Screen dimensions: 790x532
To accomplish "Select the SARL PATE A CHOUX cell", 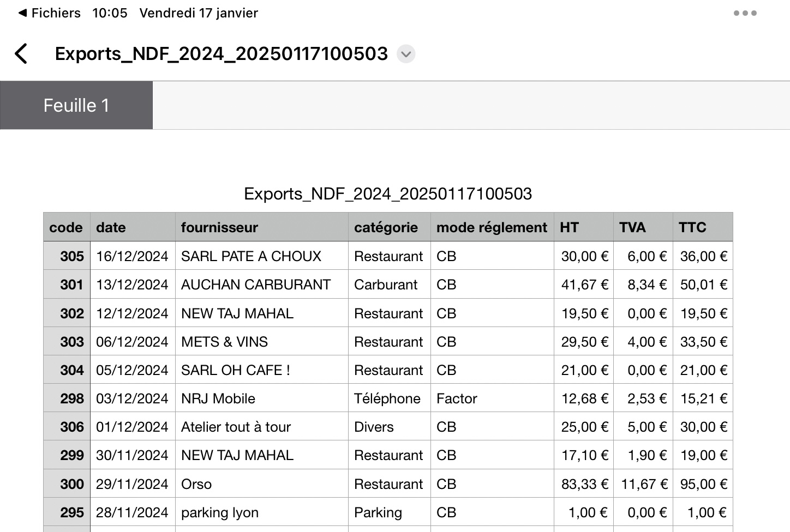I will (x=262, y=256).
